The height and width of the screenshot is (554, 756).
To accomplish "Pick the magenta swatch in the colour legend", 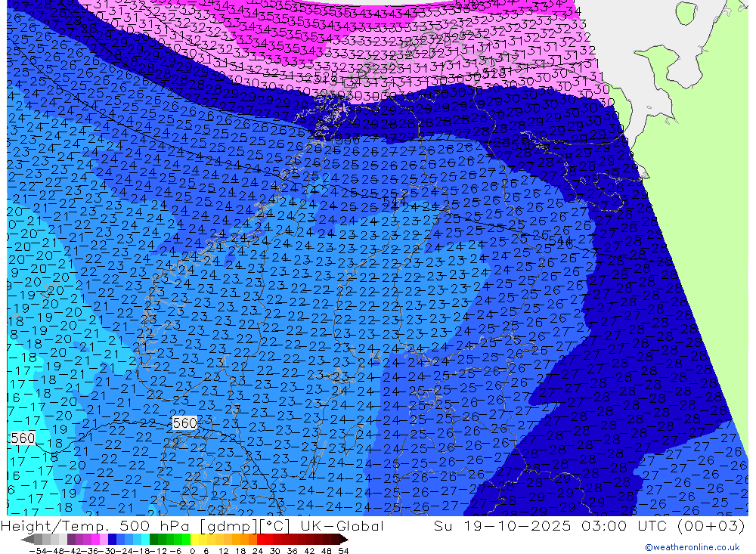I will (95, 539).
